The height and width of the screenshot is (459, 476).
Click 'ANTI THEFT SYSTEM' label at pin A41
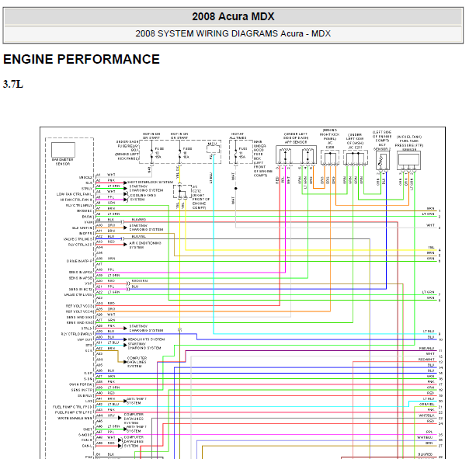point(137,401)
